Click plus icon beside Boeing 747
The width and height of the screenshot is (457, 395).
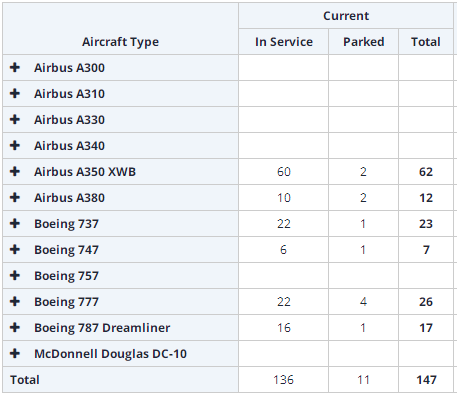(x=15, y=249)
